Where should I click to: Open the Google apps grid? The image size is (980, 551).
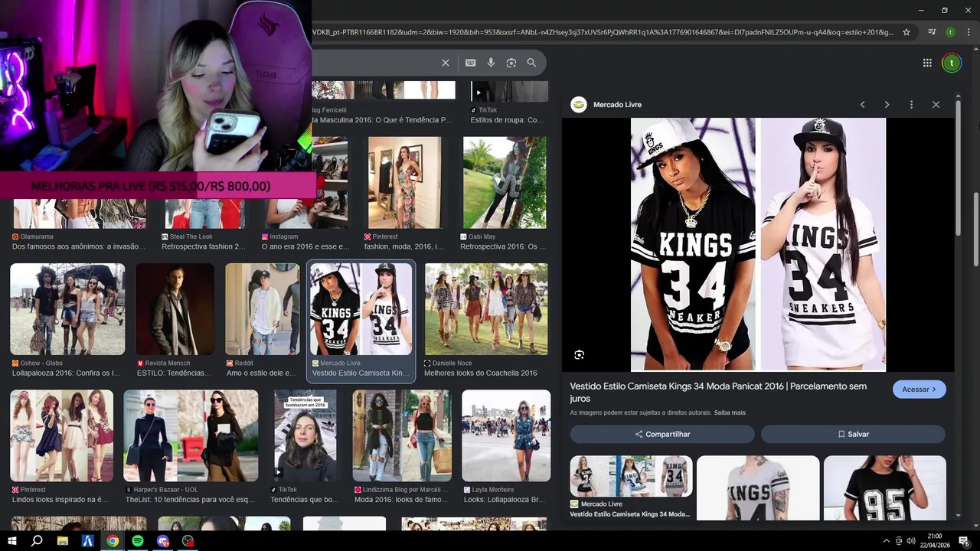927,63
